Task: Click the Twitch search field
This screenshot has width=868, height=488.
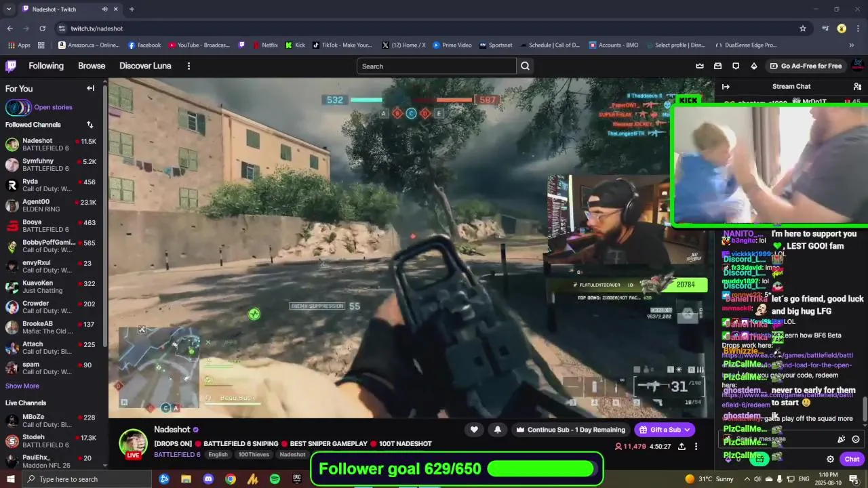Action: click(x=437, y=66)
